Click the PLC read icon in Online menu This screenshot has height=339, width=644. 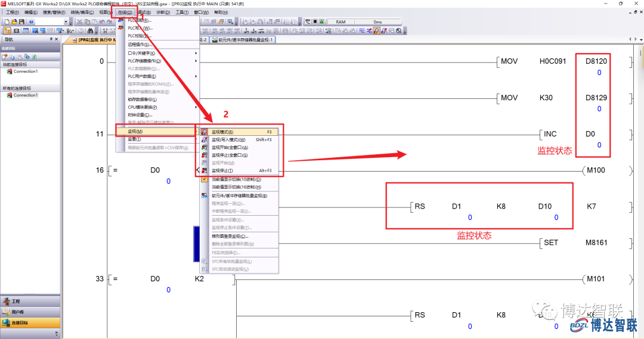120,20
